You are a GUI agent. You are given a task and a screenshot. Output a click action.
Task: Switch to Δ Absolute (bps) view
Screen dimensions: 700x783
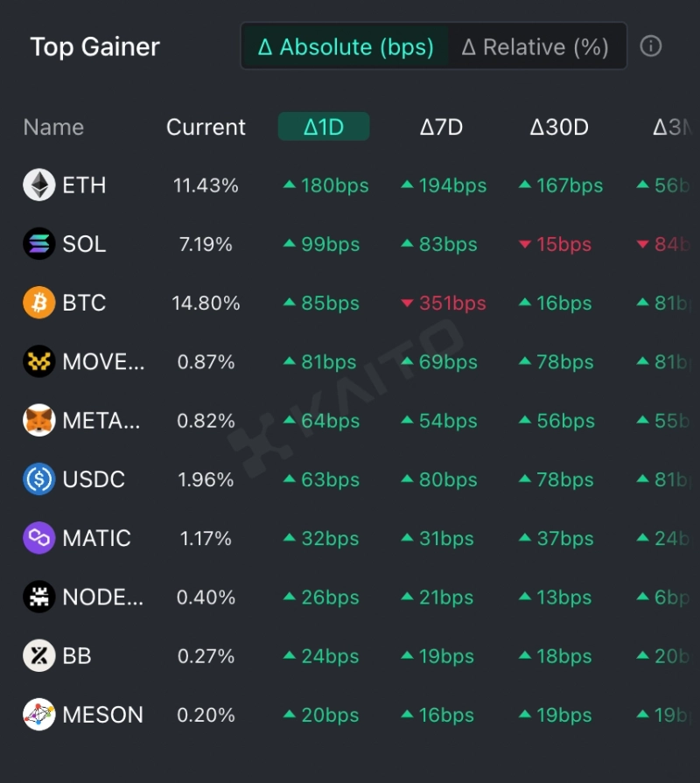346,46
